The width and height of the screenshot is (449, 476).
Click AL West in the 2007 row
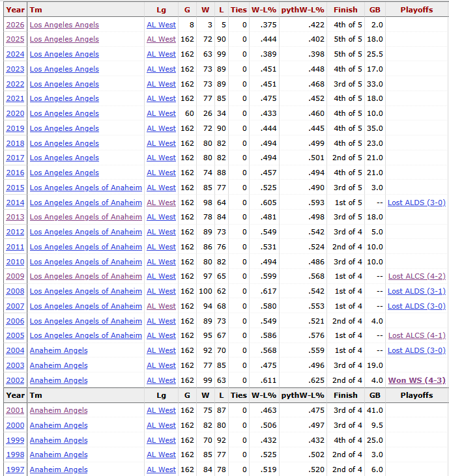pos(161,306)
